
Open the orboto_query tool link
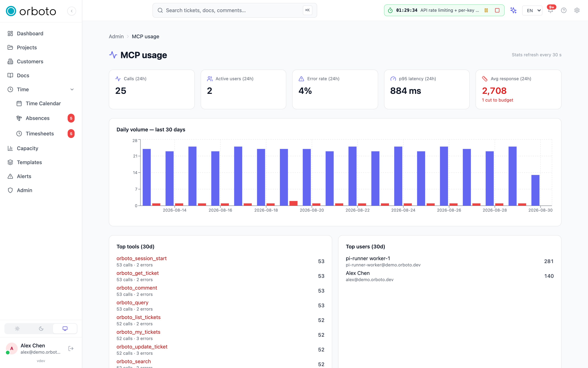coord(132,302)
